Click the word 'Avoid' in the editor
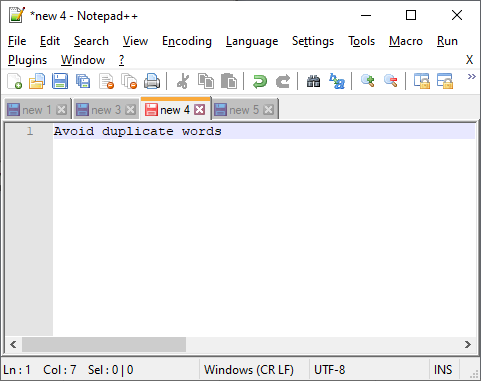The height and width of the screenshot is (381, 481). (74, 131)
